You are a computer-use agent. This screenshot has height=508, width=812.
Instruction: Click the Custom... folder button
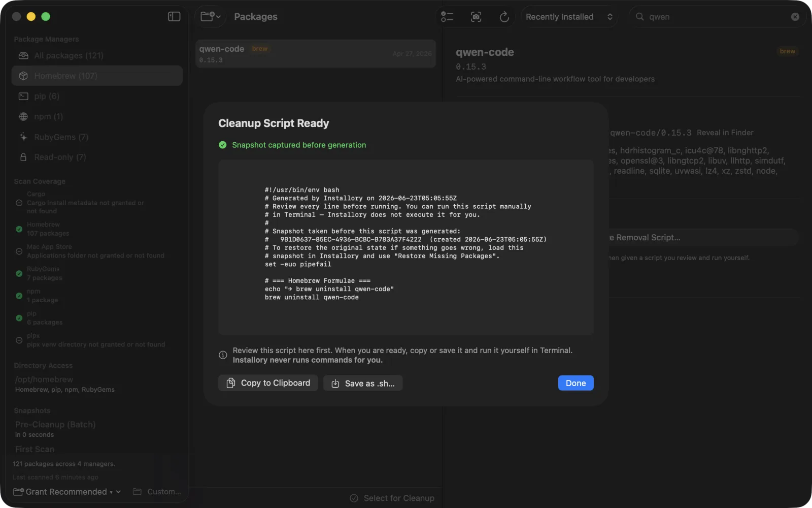157,492
